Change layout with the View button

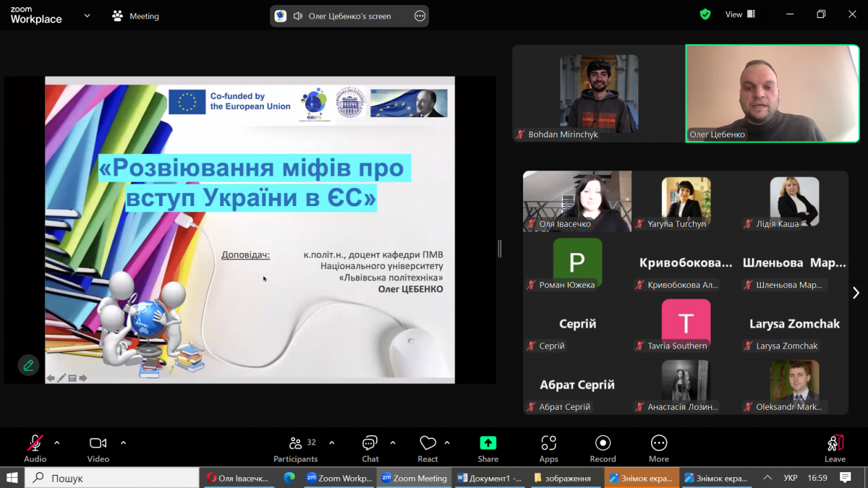click(x=740, y=14)
